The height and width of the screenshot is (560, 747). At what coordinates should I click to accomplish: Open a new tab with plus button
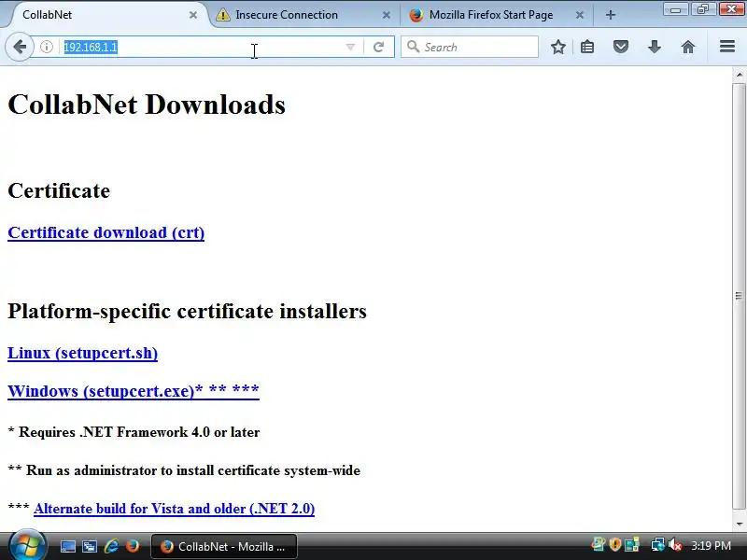[611, 15]
